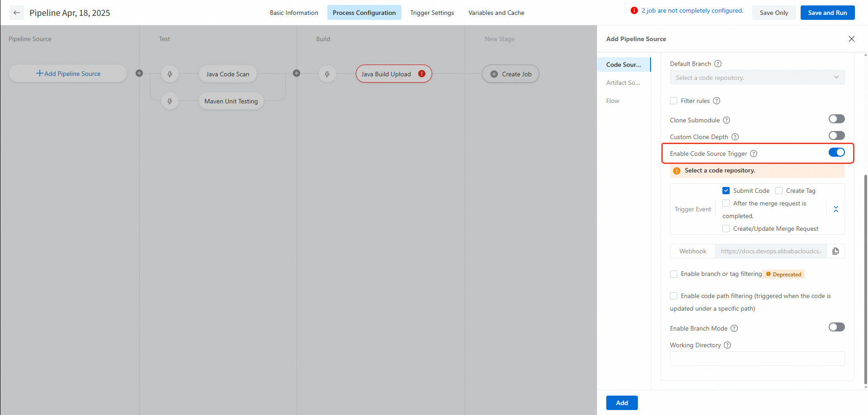Viewport: 868px width, 415px height.
Task: Toggle the Filter rules checkbox
Action: click(674, 101)
